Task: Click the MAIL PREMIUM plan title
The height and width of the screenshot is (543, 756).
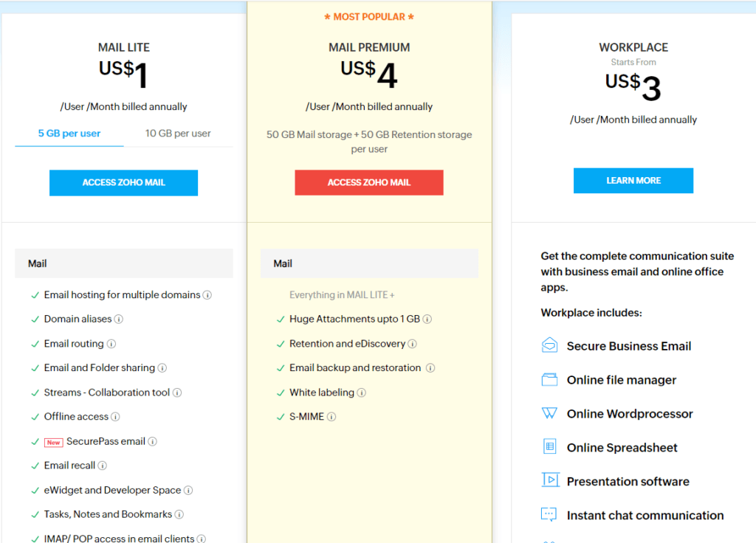Action: [369, 48]
